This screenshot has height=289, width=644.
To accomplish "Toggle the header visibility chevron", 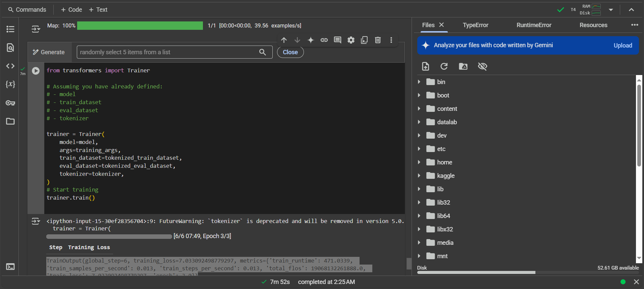I will pyautogui.click(x=631, y=10).
